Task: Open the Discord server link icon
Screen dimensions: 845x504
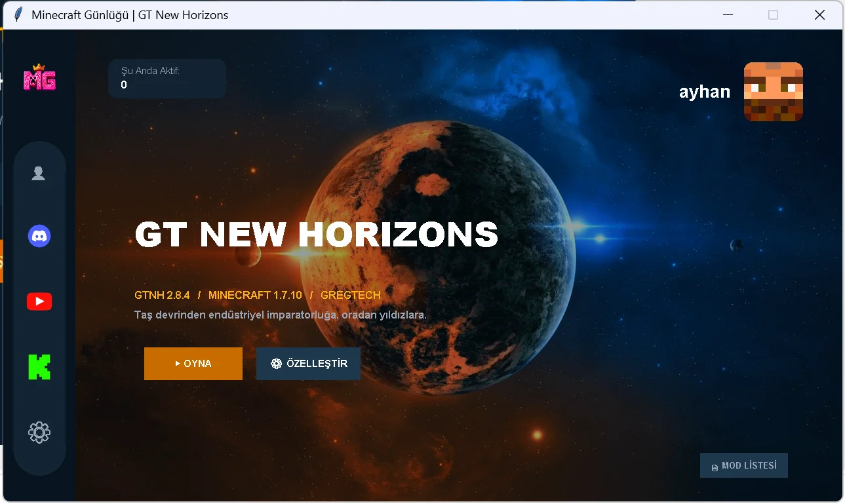Action: point(39,235)
